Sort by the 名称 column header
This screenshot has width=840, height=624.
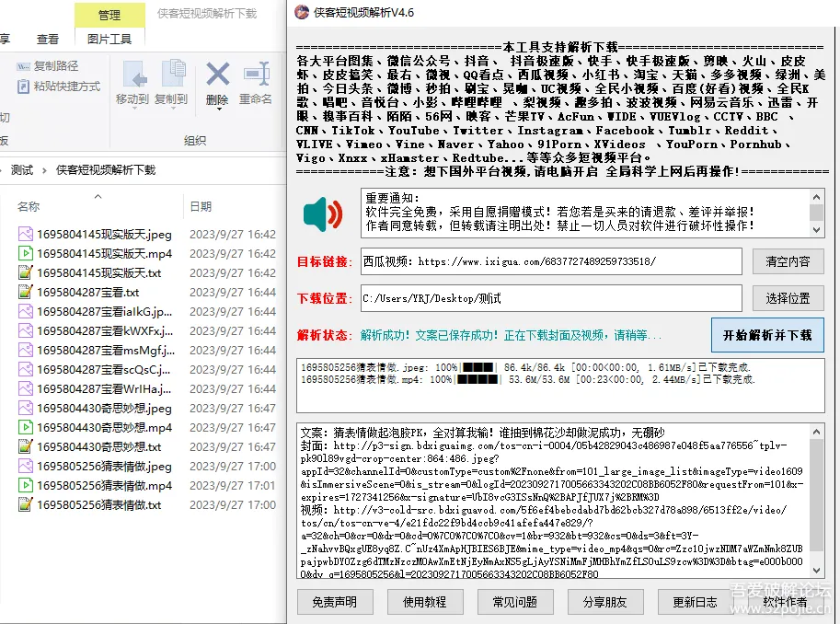click(x=29, y=206)
